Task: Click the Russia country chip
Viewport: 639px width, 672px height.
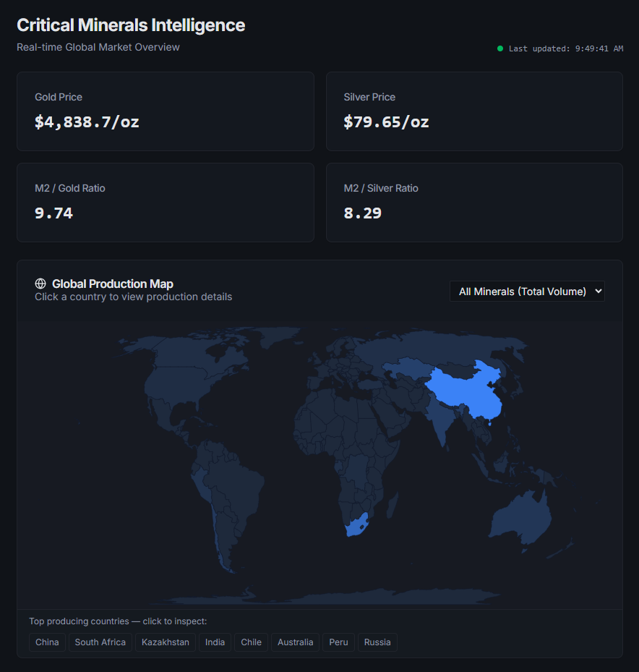Action: click(x=377, y=642)
